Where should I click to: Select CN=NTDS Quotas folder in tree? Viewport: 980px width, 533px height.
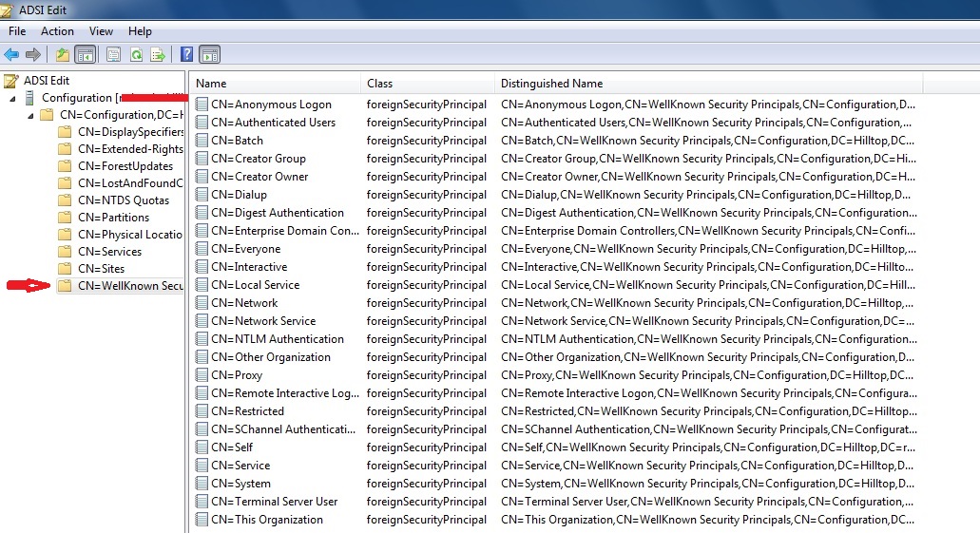tap(123, 200)
